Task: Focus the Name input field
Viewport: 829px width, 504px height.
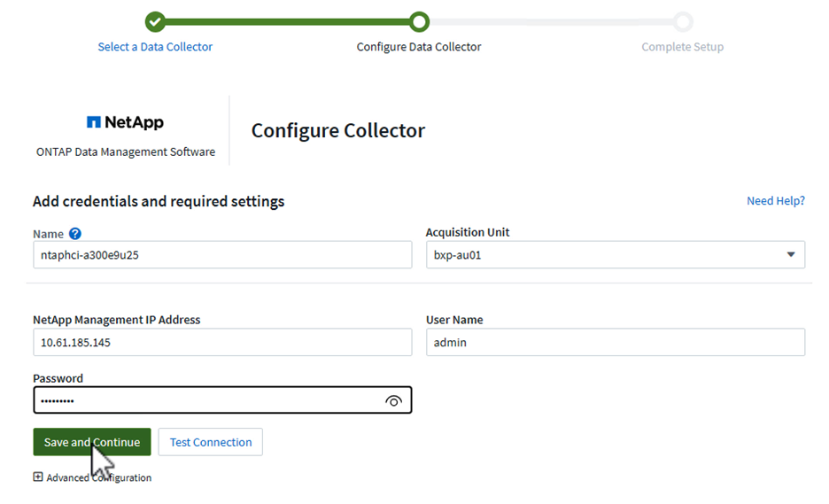Action: coord(221,254)
